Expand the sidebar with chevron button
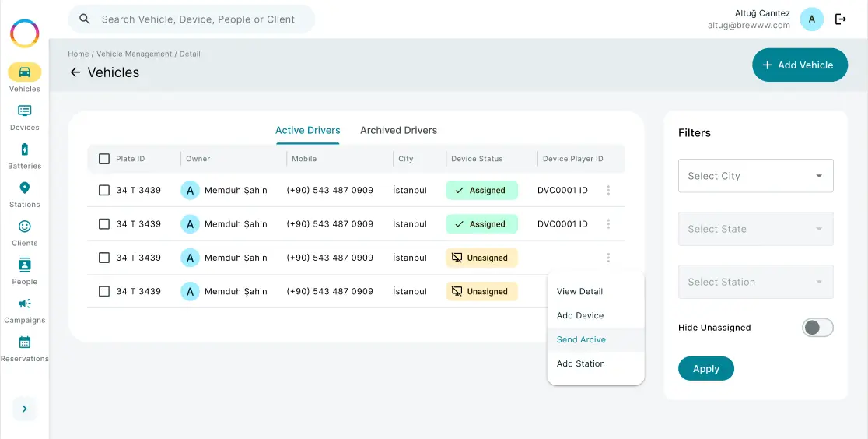This screenshot has height=439, width=868. click(24, 409)
